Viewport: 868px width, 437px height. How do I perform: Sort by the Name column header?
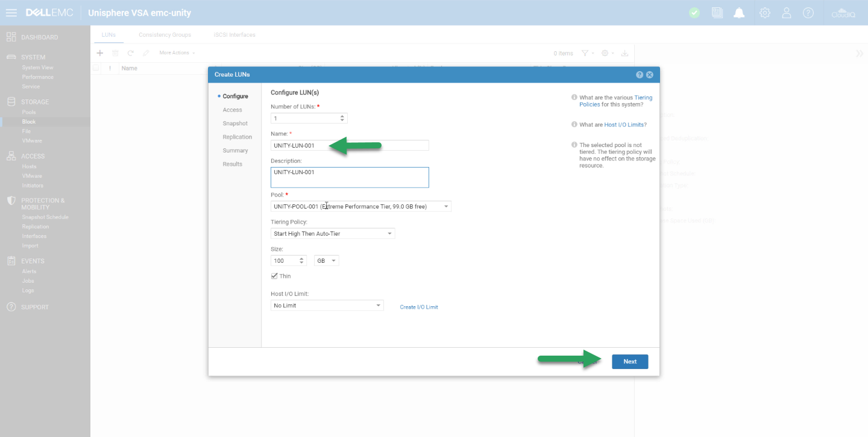tap(129, 68)
